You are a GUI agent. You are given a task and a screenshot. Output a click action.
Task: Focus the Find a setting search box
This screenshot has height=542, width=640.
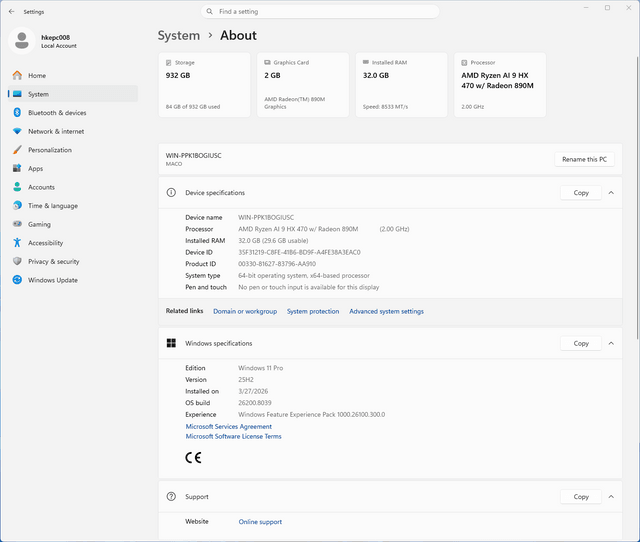[320, 11]
